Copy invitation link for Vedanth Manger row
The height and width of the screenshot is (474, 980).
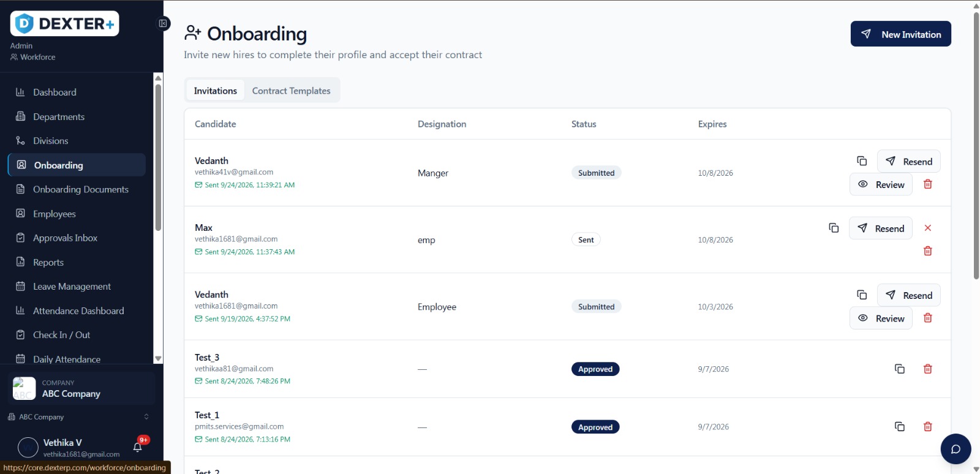862,161
